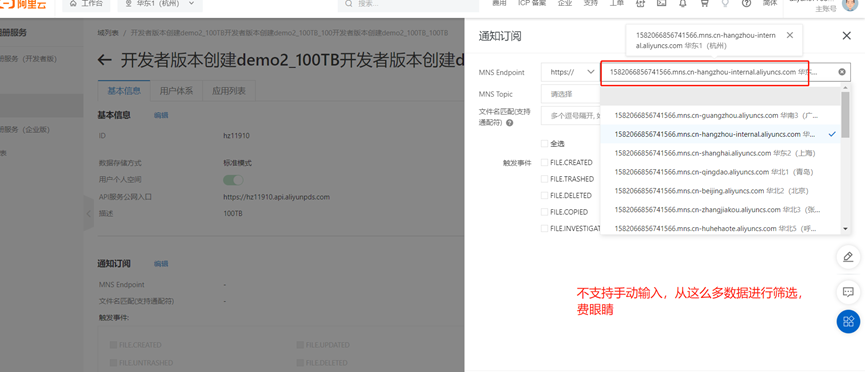This screenshot has height=372, width=865.
Task: Open the shopping cart icon in header
Action: click(704, 3)
